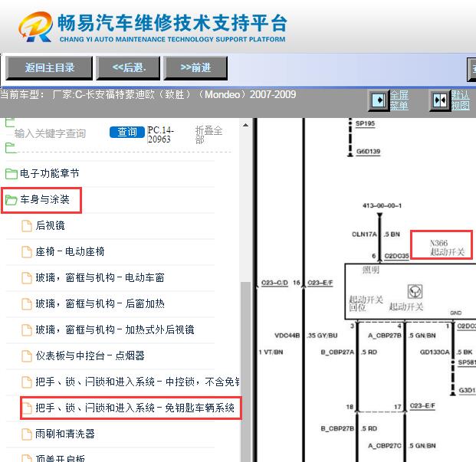Click the document icon beside 后窗加热 entry

[x=27, y=304]
